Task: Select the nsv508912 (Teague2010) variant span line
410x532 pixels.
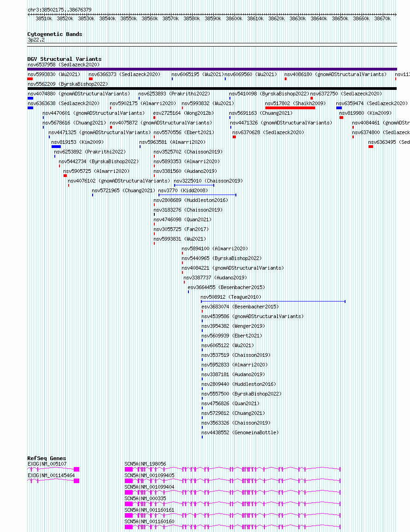Action: [x=273, y=301]
